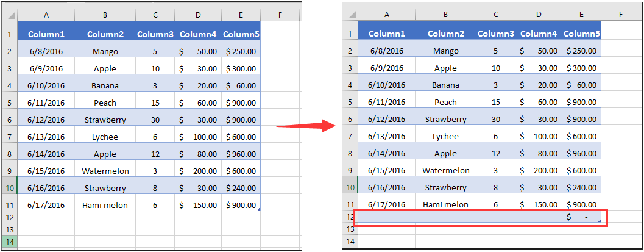Click Column1 table header in left sheet
The width and height of the screenshot is (644, 252).
pyautogui.click(x=46, y=35)
